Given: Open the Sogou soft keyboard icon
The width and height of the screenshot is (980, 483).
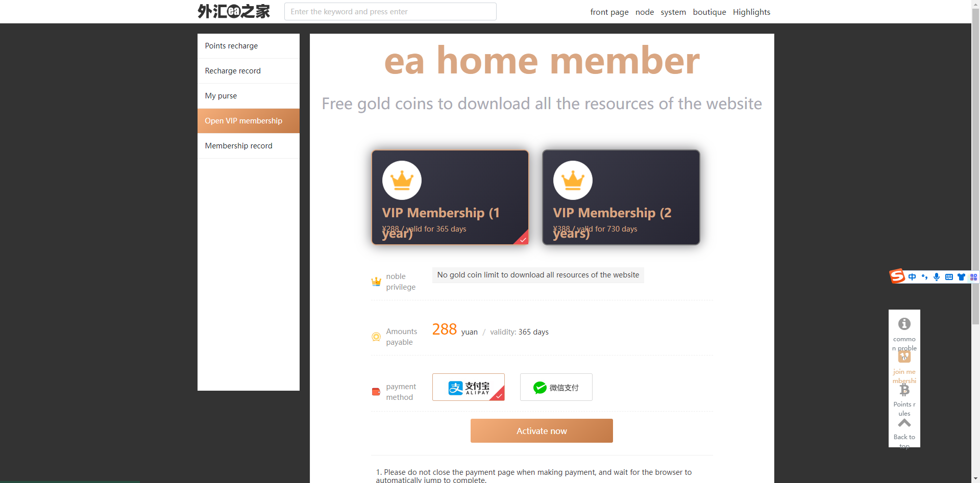Looking at the screenshot, I should [x=949, y=277].
